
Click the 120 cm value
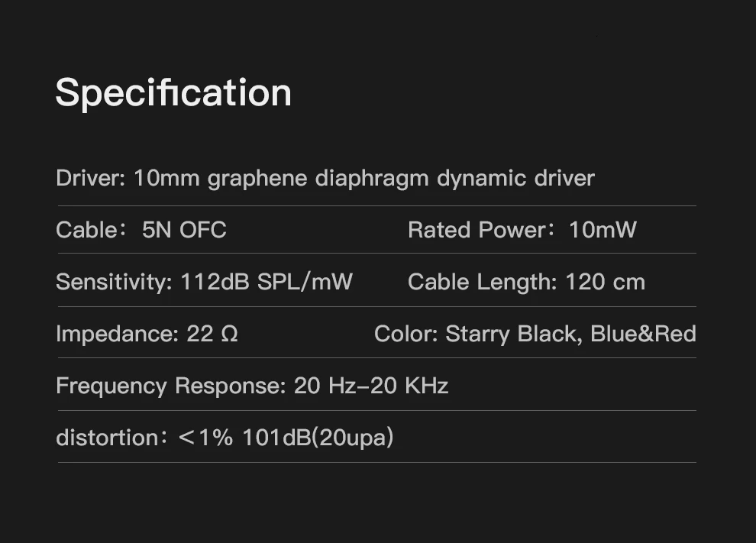(605, 282)
